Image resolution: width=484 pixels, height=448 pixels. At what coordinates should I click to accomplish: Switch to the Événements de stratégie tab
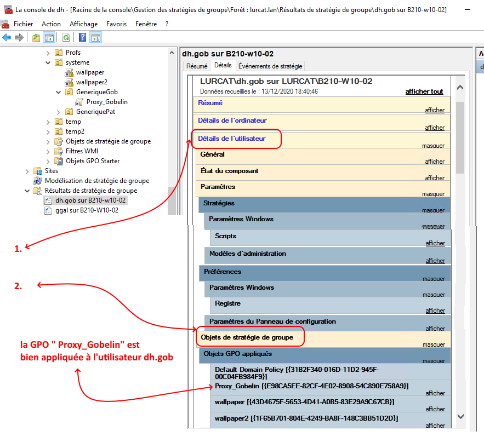pyautogui.click(x=270, y=66)
